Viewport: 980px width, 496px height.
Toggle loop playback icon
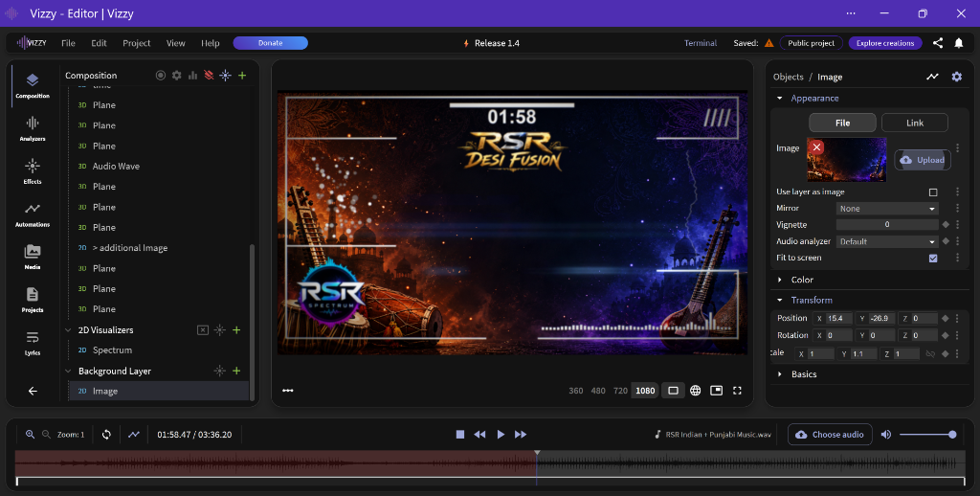point(107,434)
